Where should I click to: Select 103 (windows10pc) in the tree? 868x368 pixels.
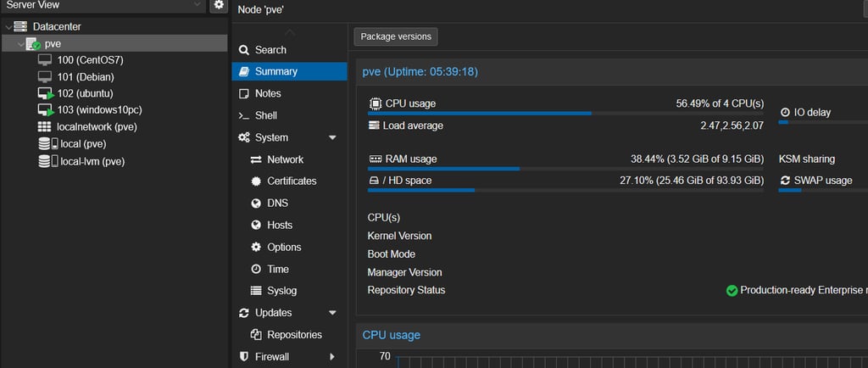pyautogui.click(x=98, y=110)
